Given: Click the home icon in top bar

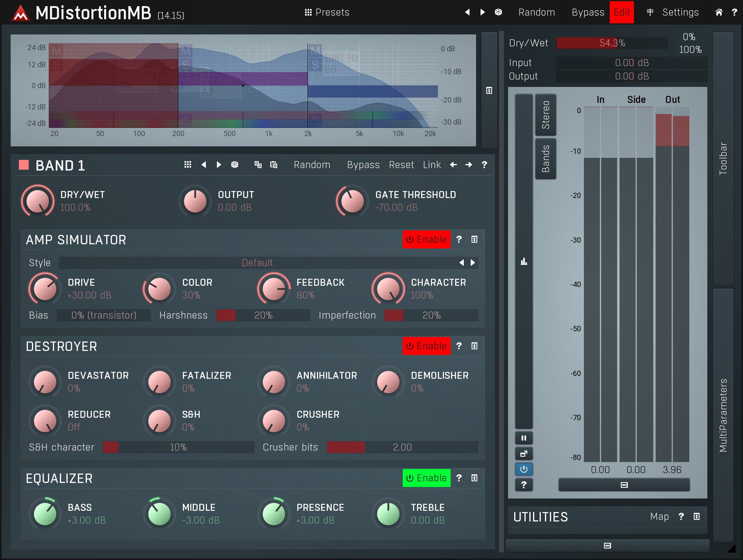Looking at the screenshot, I should 718,12.
